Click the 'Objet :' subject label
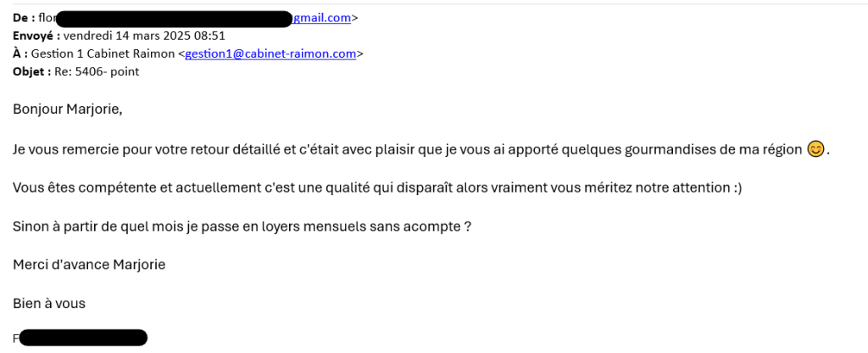The height and width of the screenshot is (353, 868). tap(32, 71)
